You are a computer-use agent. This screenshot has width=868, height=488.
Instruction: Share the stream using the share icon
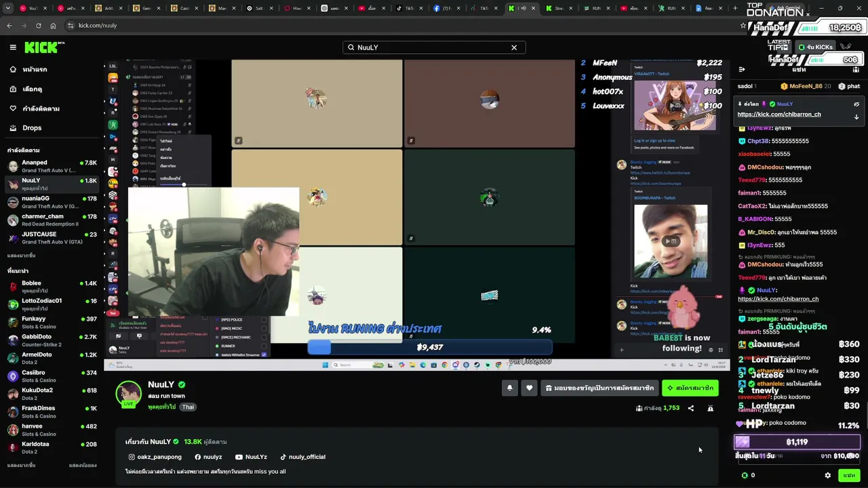click(x=691, y=408)
